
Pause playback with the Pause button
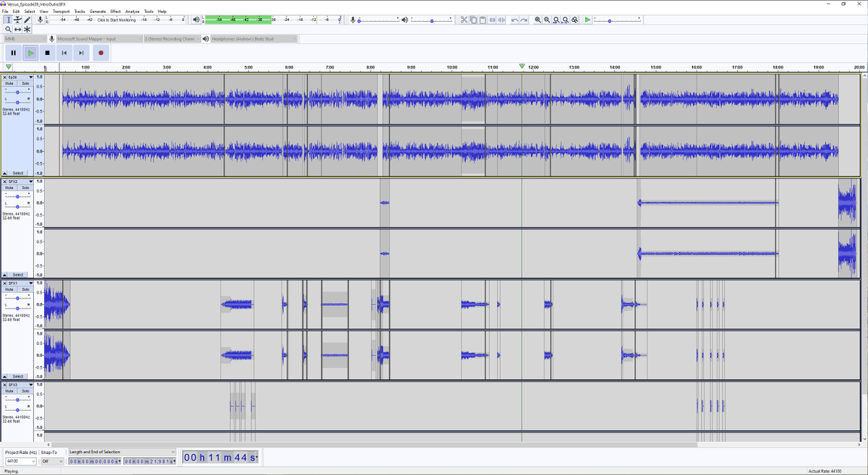coord(13,52)
